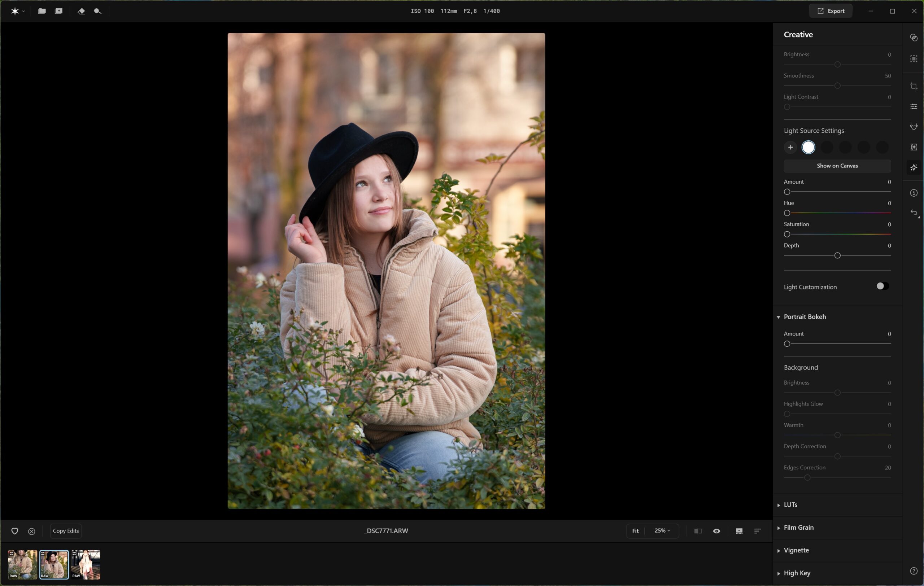Click the Layers overlapping-circles icon

[914, 38]
